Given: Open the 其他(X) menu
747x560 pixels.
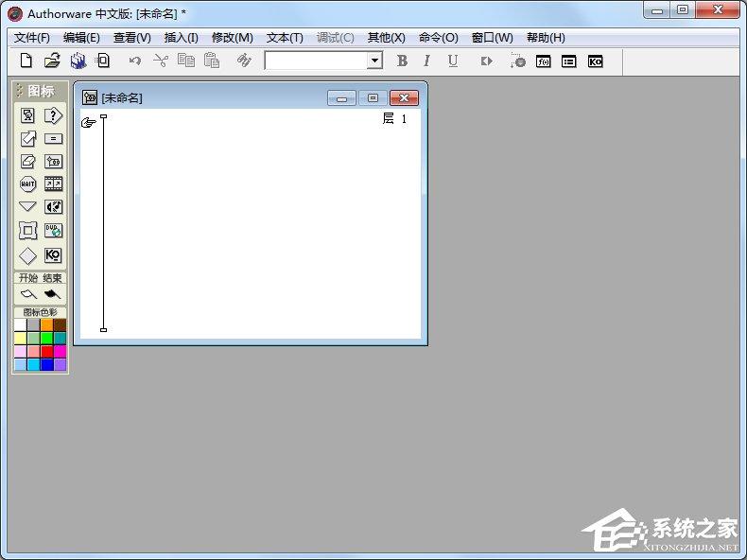Looking at the screenshot, I should pos(387,38).
